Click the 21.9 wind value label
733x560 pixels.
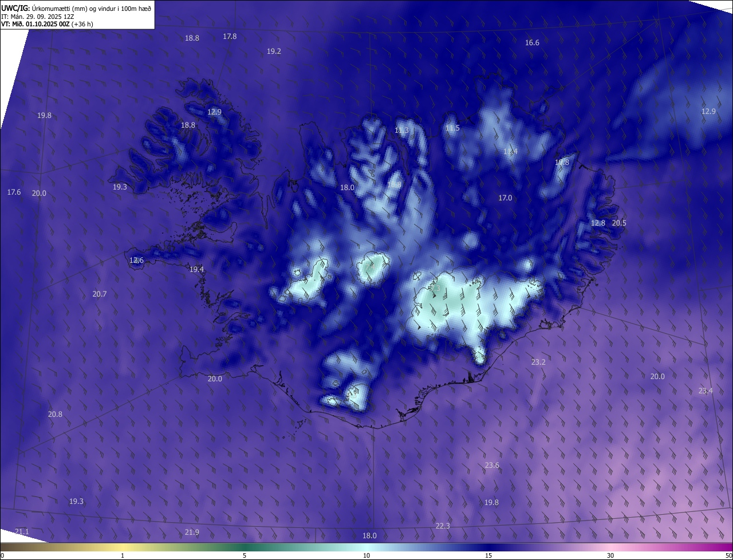192,532
